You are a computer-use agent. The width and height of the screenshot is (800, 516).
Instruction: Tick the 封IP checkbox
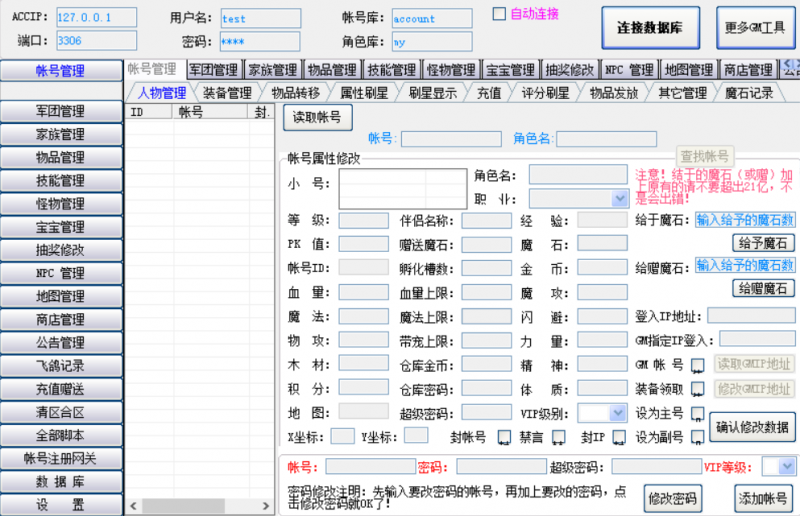[x=619, y=437]
